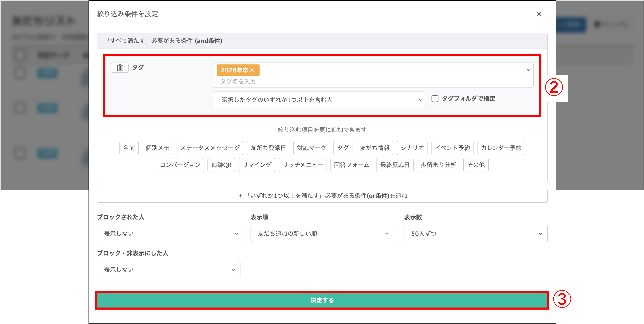Enable タグフォルダで指定 checkbox

pyautogui.click(x=435, y=99)
